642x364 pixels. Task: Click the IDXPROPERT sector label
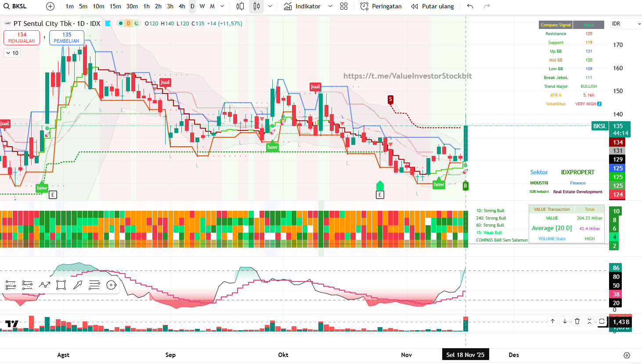[577, 172]
